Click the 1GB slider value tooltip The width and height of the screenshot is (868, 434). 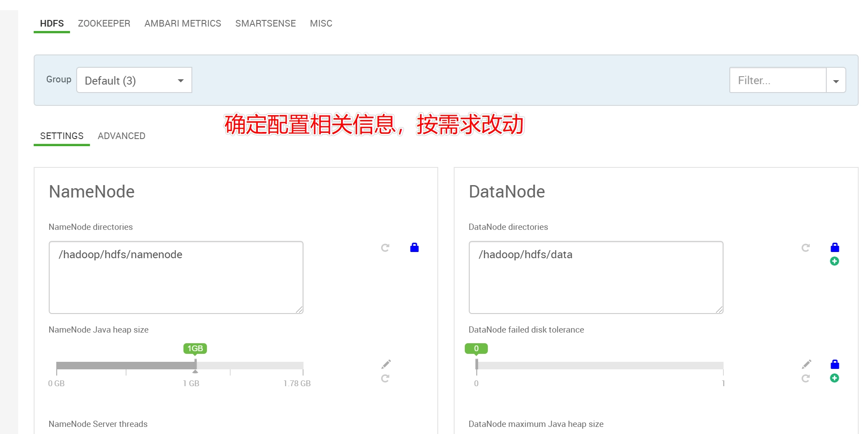(195, 349)
